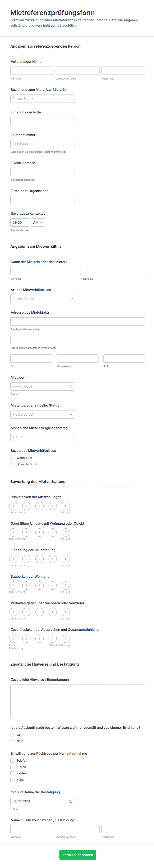Open Mietende oder aktueller Status dropdown

[42, 414]
